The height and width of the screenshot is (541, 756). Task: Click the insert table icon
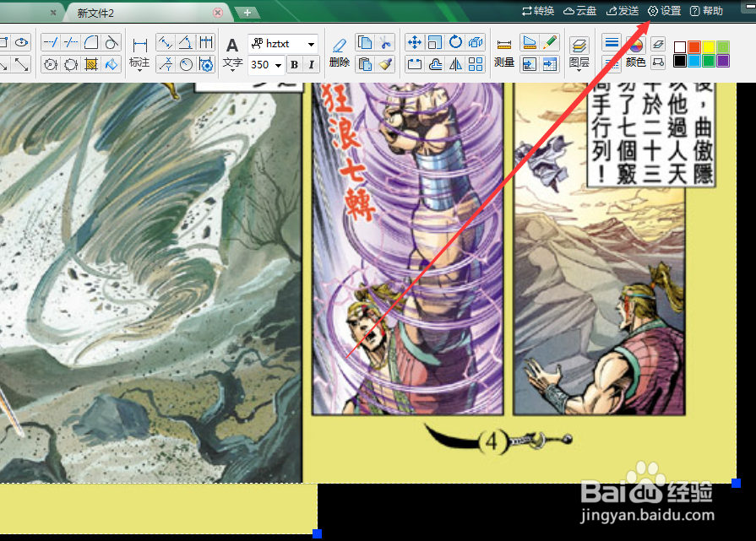click(550, 64)
